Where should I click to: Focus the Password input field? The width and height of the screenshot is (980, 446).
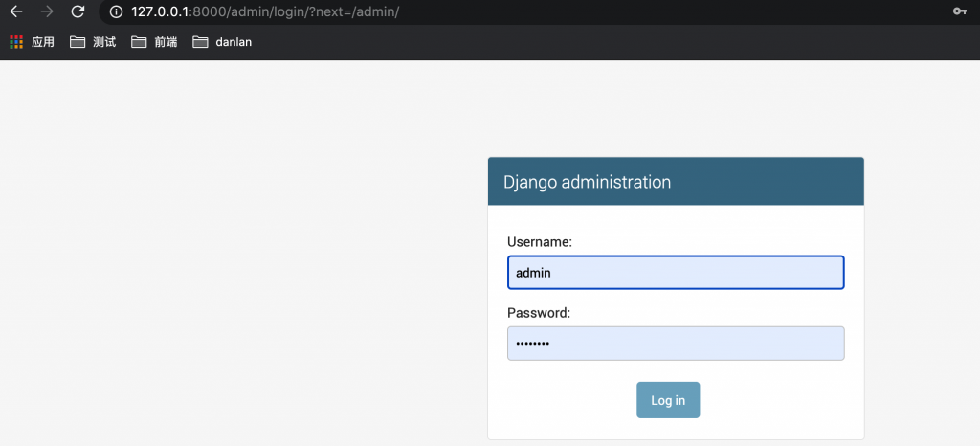click(x=675, y=344)
